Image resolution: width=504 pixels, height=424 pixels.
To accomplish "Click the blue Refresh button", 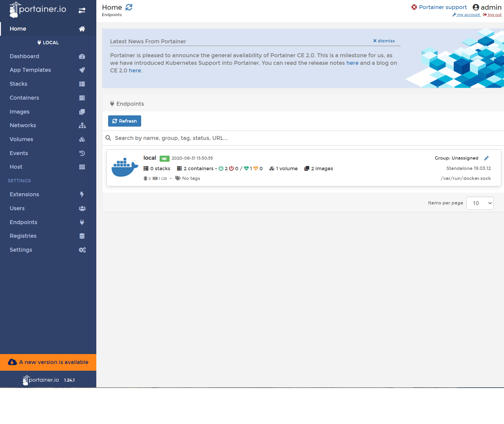I will 124,121.
